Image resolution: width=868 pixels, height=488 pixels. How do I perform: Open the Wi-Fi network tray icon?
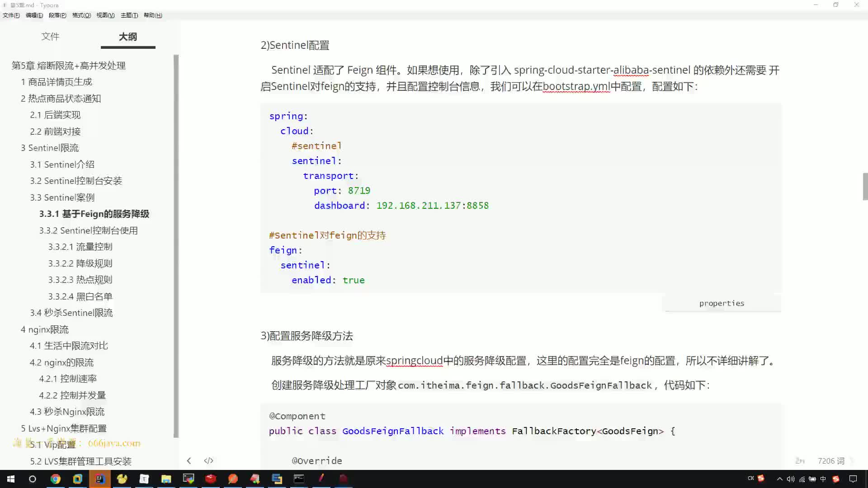coord(802,479)
